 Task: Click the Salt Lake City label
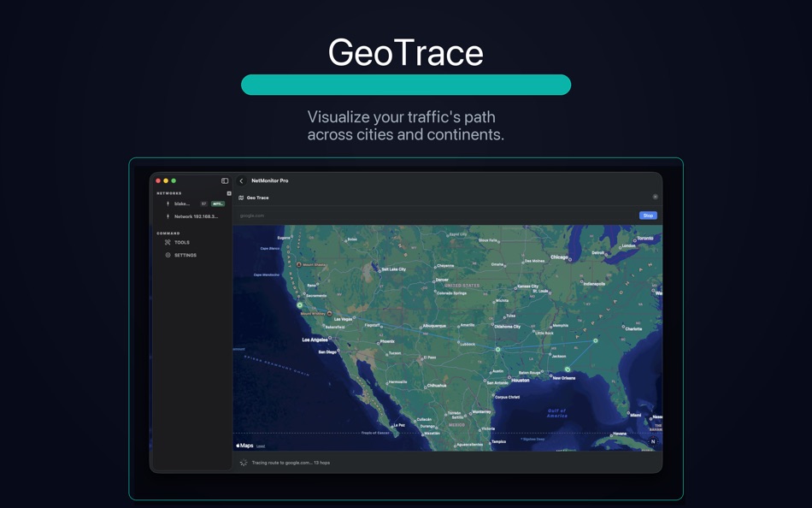pos(394,269)
